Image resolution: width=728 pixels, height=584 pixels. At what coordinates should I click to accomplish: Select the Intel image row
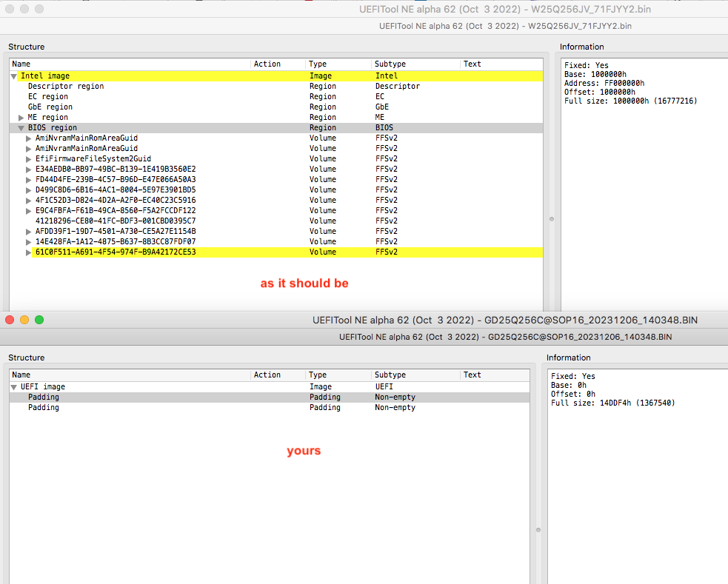[276, 75]
